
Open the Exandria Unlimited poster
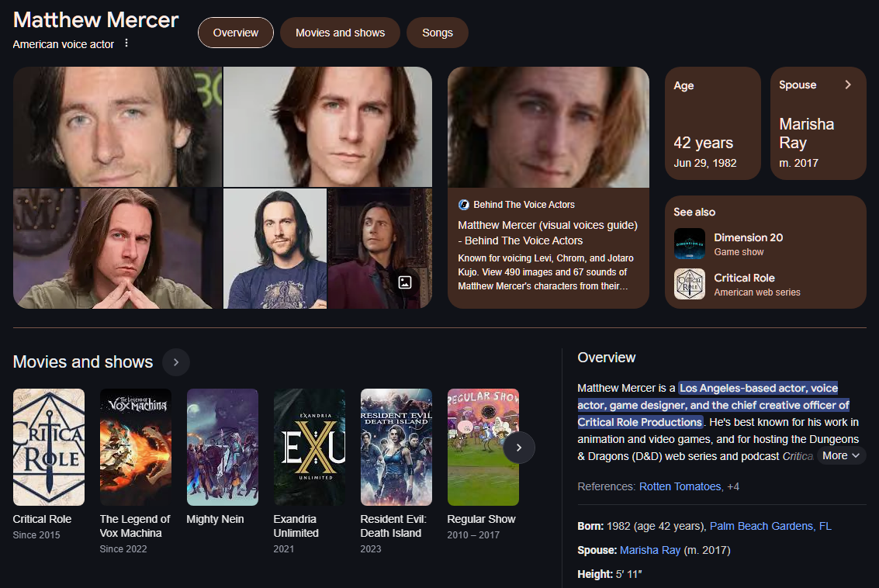pos(310,448)
